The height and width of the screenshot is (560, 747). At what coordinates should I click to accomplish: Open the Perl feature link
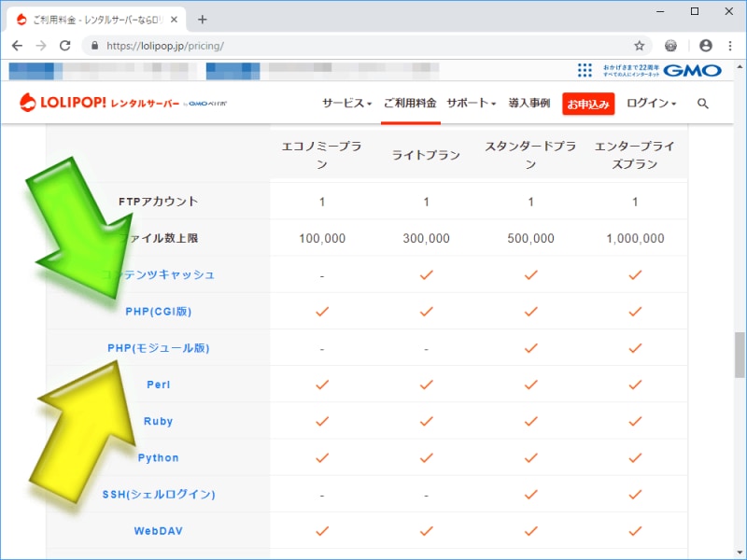pyautogui.click(x=158, y=385)
